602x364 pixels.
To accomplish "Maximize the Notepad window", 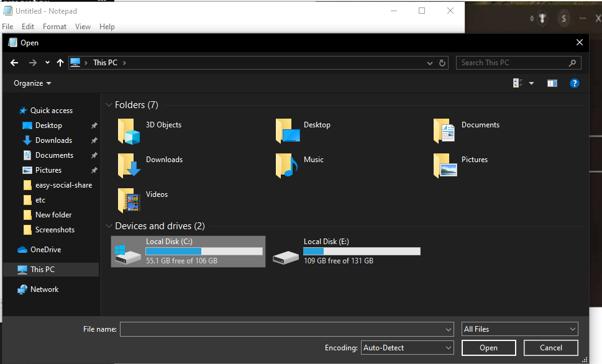I will [422, 11].
